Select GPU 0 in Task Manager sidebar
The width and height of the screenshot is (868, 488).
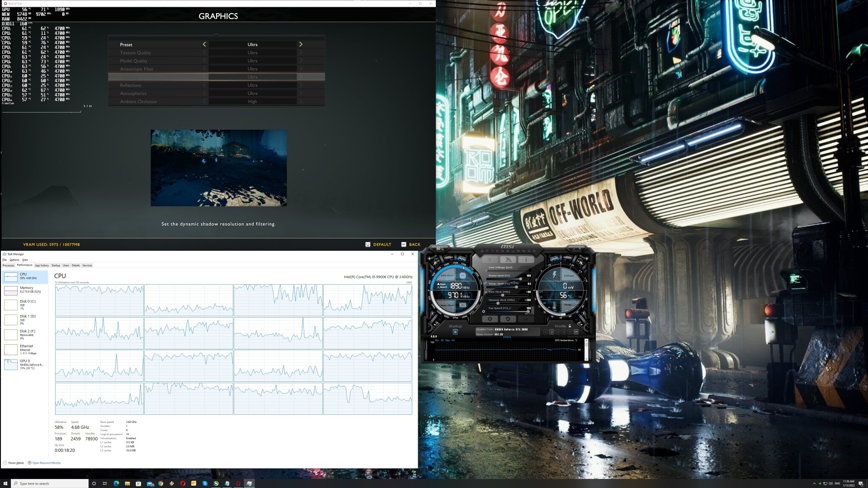click(x=25, y=364)
